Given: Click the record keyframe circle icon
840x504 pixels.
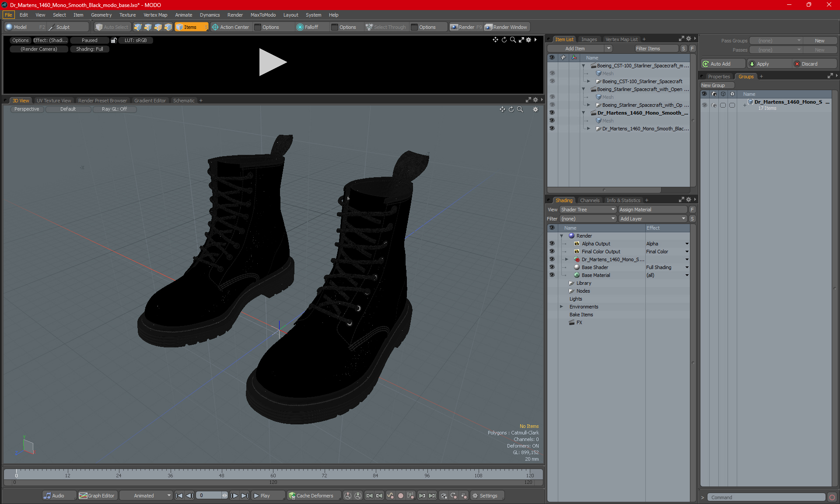Looking at the screenshot, I should point(400,496).
